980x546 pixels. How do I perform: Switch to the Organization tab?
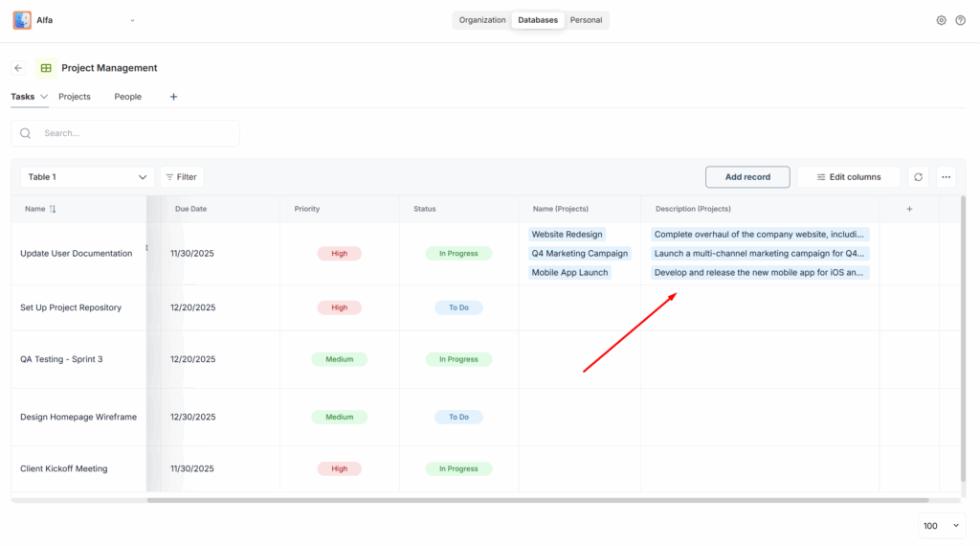coord(482,20)
